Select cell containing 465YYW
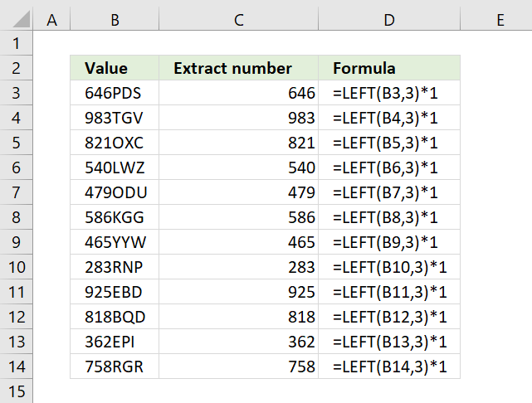532x403 pixels. 115,242
